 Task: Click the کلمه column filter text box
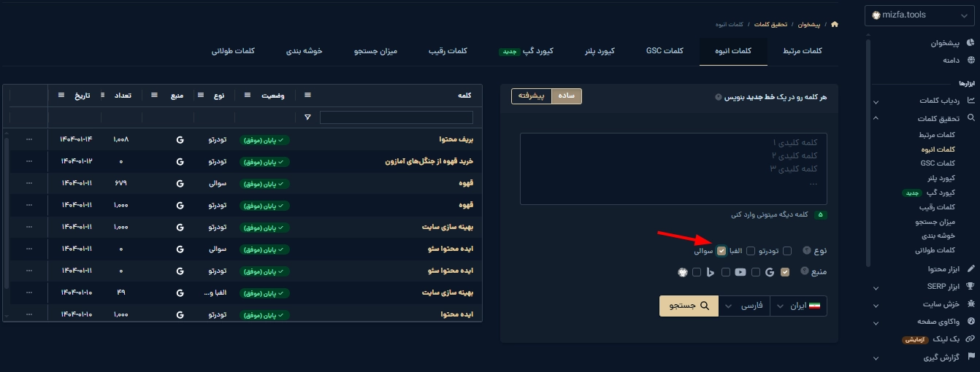pos(397,117)
